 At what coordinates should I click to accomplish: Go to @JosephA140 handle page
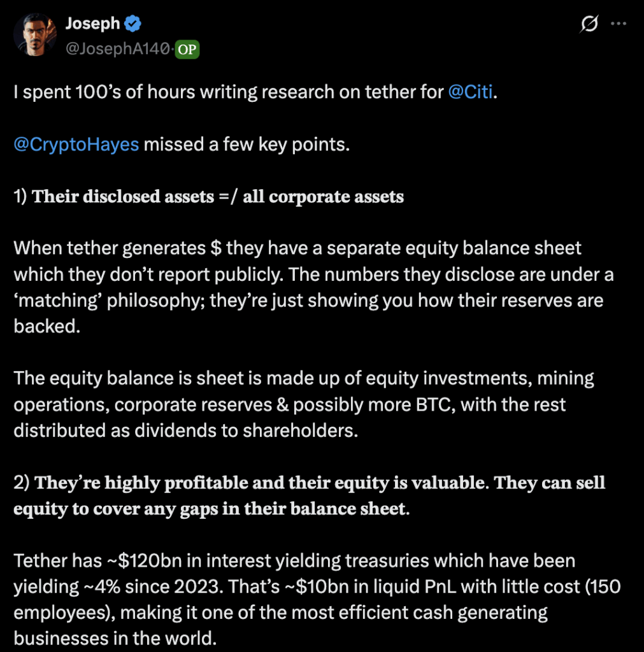(118, 49)
